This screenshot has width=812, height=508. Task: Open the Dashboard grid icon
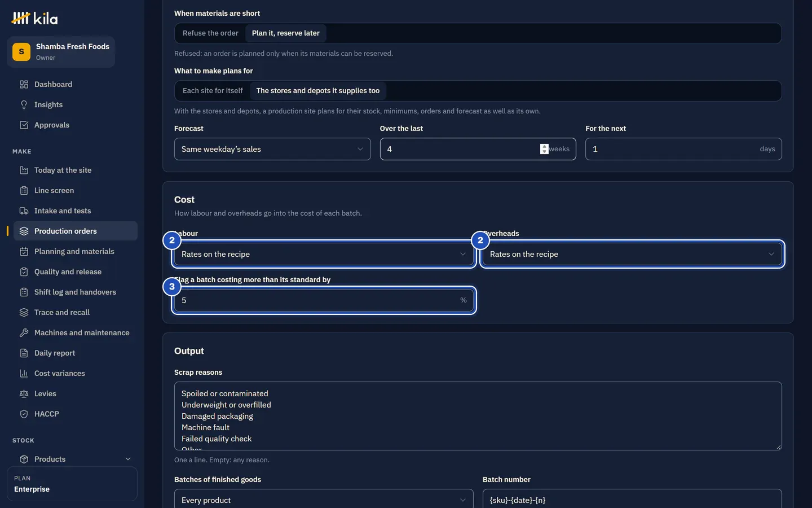point(24,85)
